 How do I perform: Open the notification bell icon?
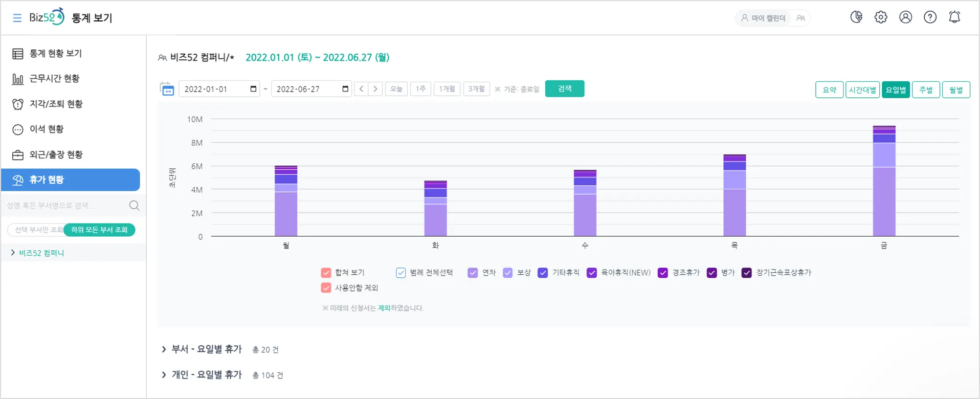(x=955, y=17)
